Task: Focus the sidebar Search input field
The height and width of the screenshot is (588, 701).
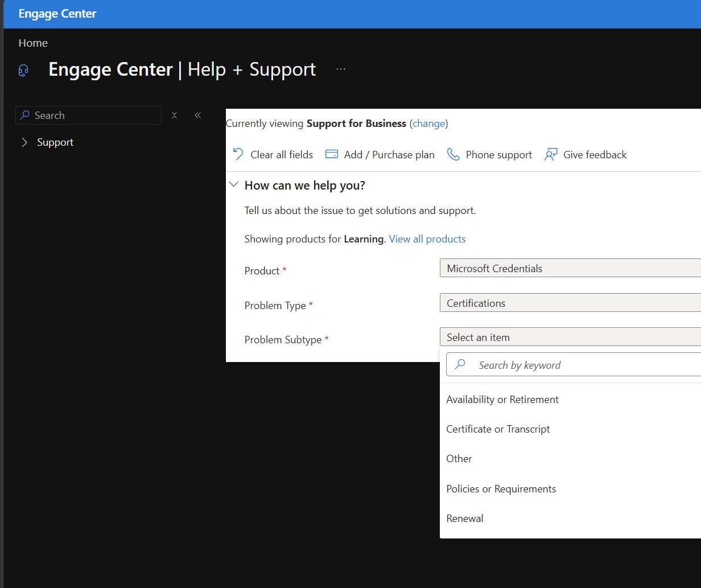Action: pyautogui.click(x=89, y=115)
